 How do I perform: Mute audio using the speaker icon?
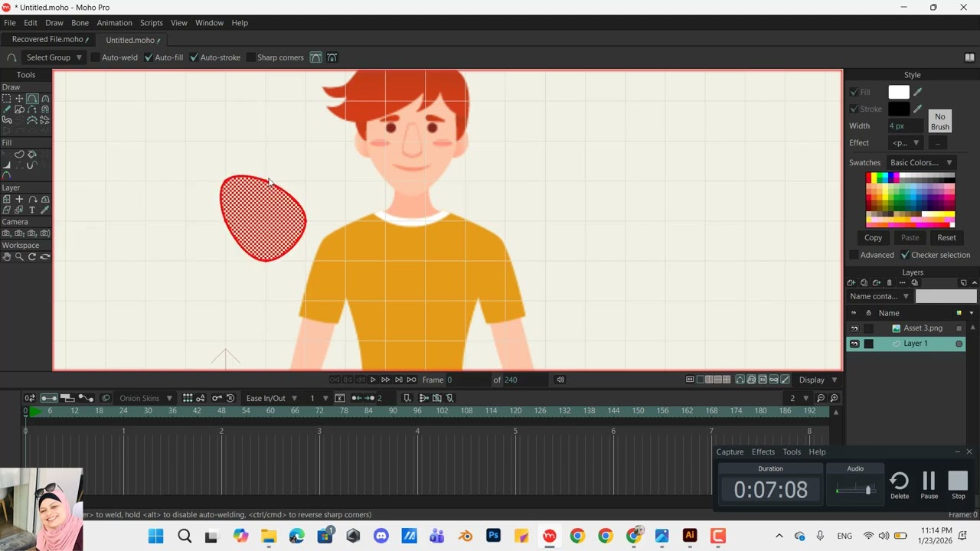pyautogui.click(x=560, y=380)
